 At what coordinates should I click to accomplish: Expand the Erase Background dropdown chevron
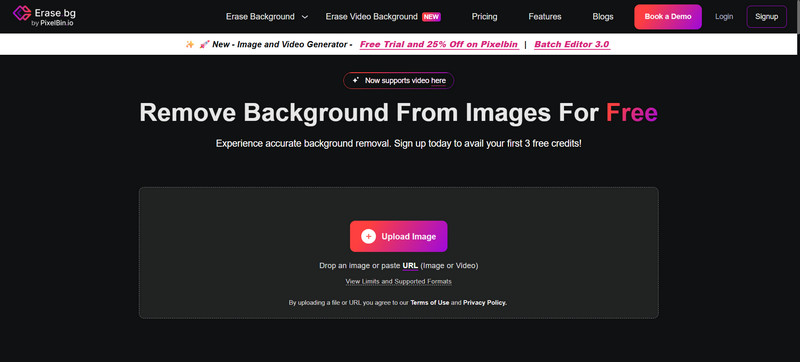(305, 17)
